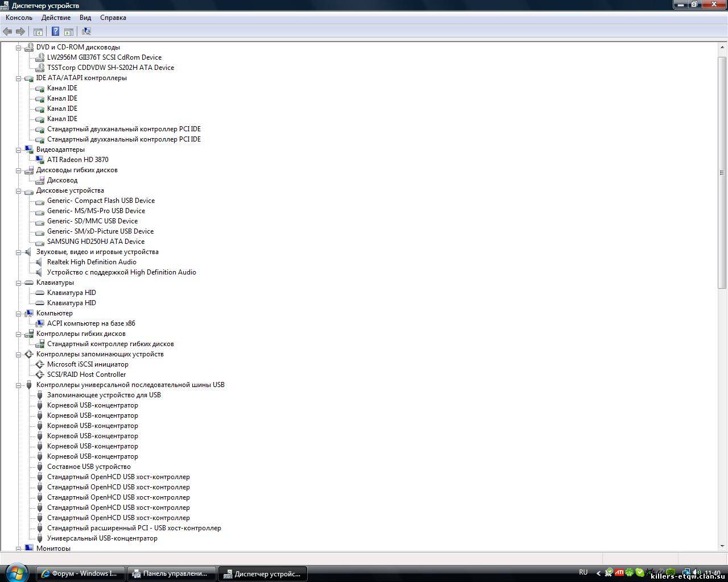
Task: Open the blue question mark Help icon
Action: click(56, 31)
